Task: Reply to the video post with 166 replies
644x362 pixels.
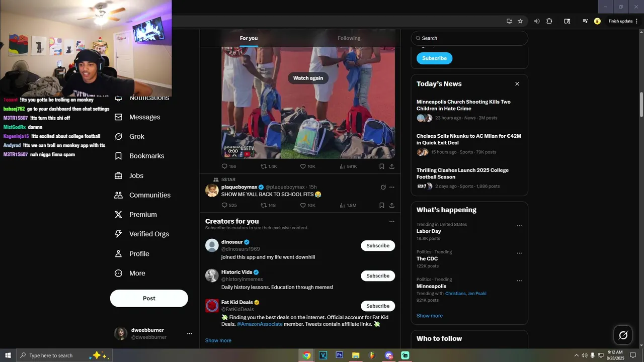Action: pyautogui.click(x=229, y=166)
